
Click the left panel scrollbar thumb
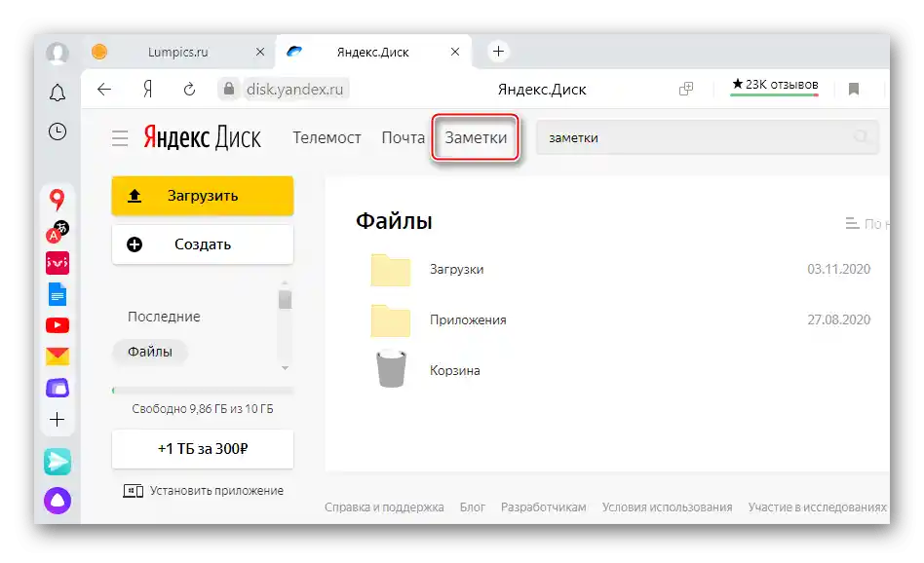pyautogui.click(x=285, y=299)
